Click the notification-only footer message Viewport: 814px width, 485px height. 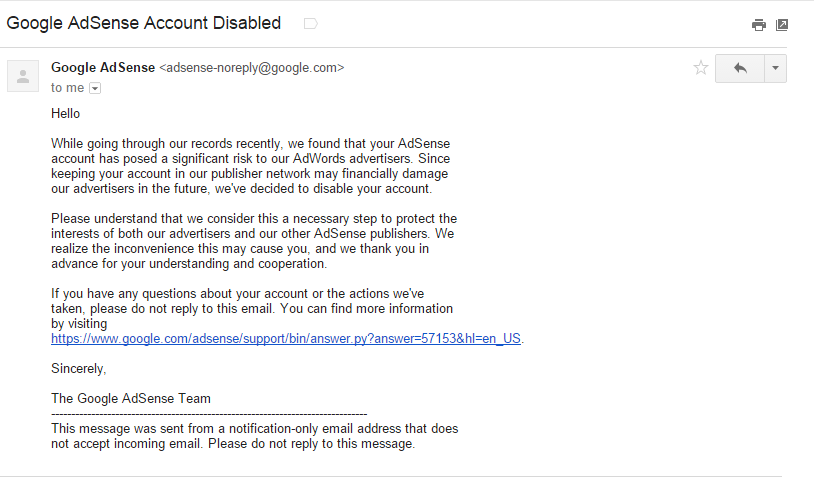254,436
